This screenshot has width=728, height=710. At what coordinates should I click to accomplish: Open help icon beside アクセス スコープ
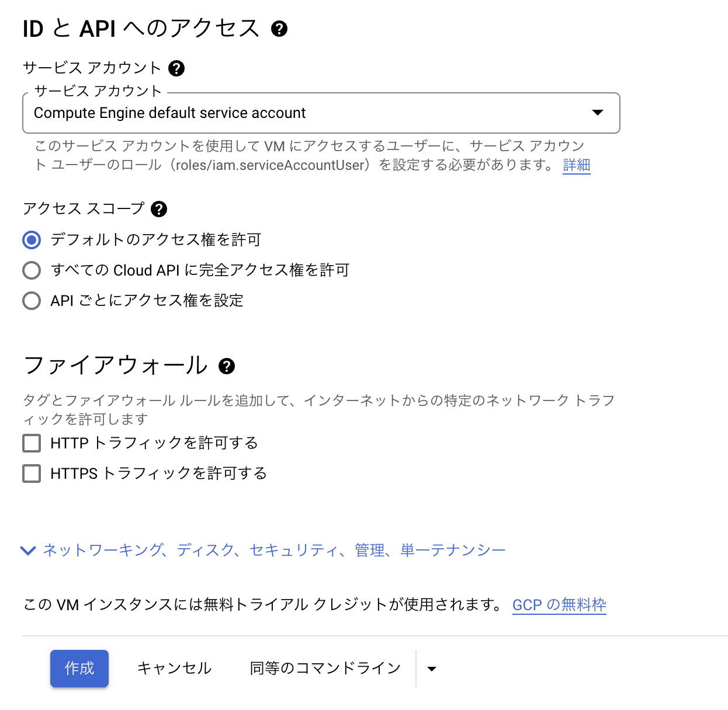158,209
